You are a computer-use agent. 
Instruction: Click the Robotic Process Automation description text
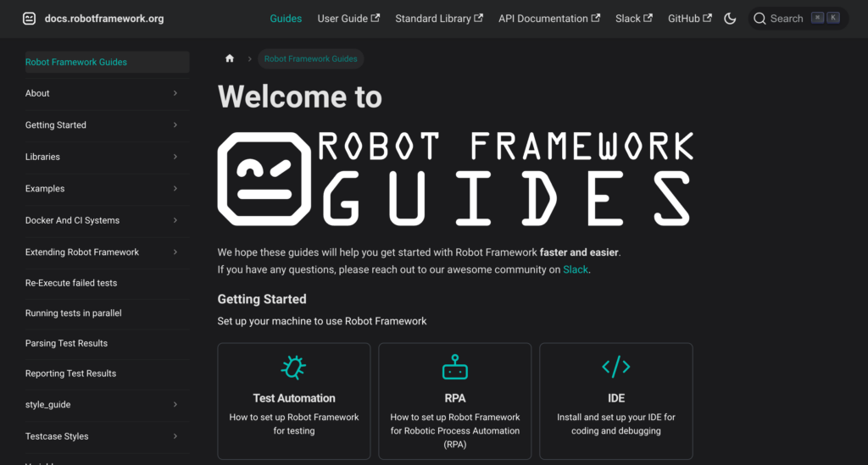click(455, 431)
